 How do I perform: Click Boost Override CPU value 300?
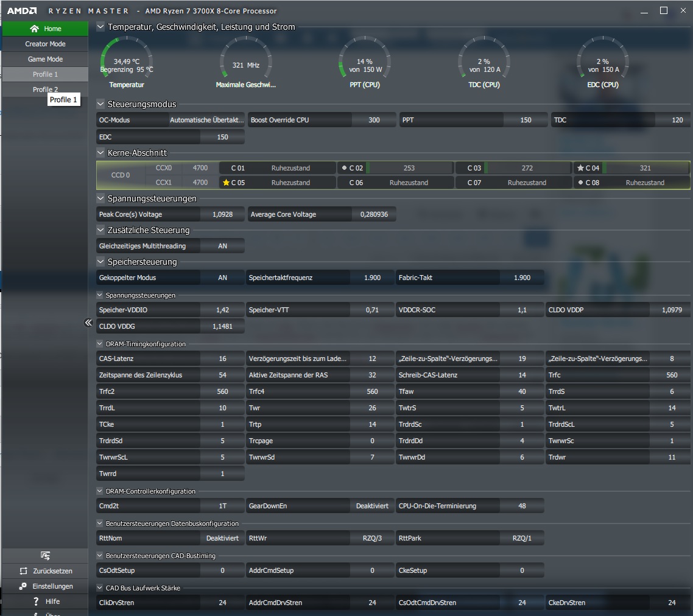pos(374,120)
